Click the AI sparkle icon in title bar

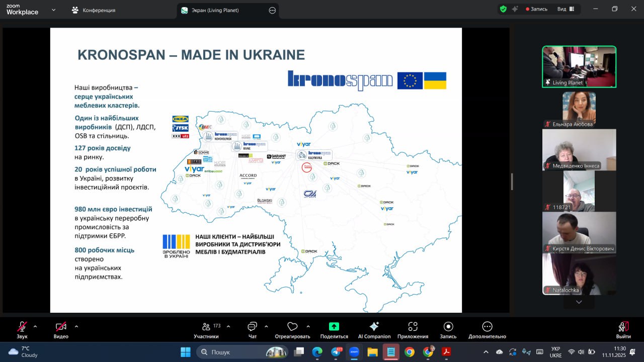coord(515,9)
